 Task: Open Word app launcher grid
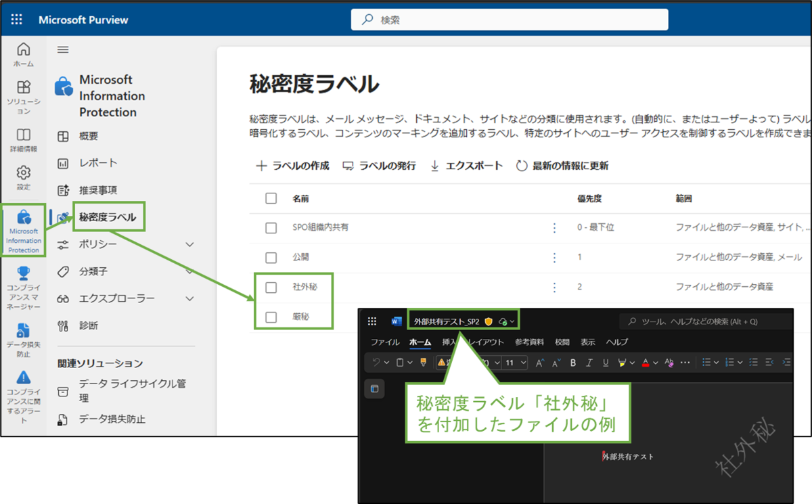pos(371,321)
